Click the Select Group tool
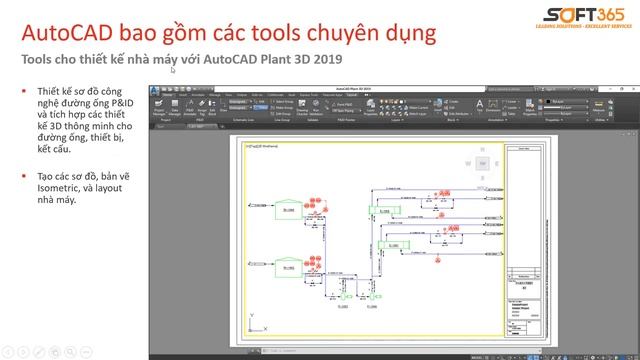Viewport: 640px width, 360px height. (x=282, y=101)
